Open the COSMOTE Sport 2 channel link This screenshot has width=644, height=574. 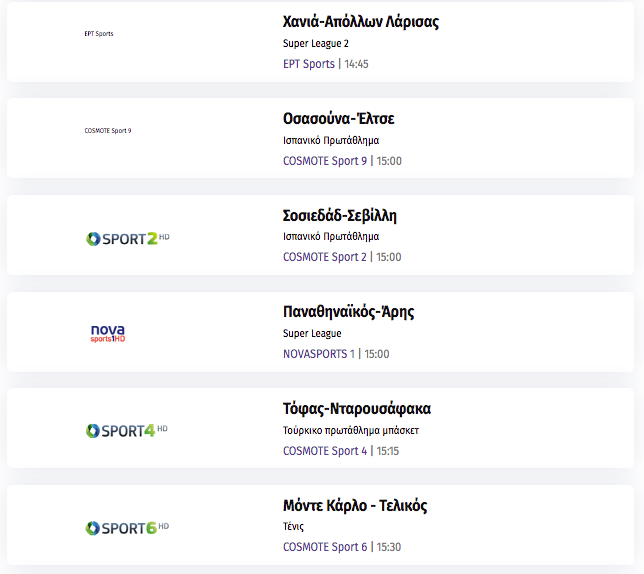[x=325, y=257]
